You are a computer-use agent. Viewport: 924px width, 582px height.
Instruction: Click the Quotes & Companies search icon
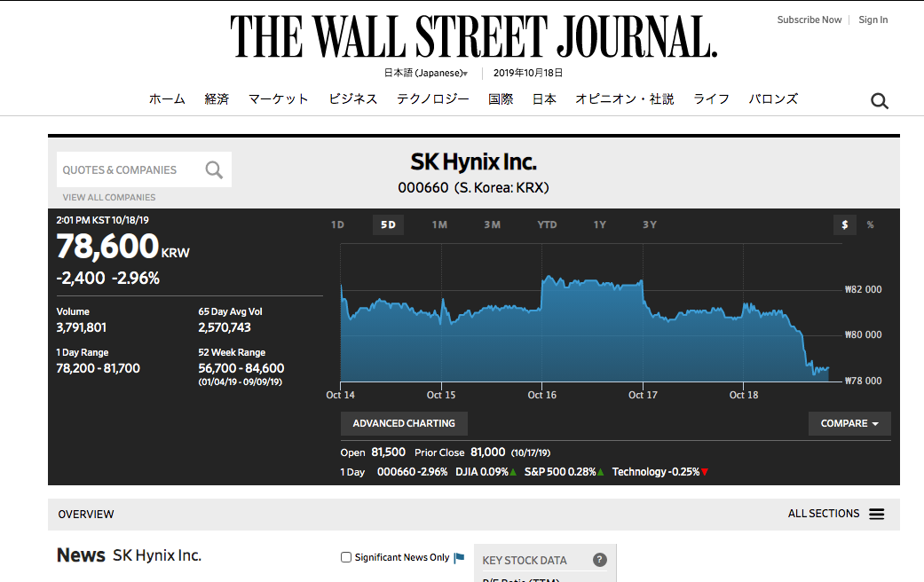coord(214,169)
